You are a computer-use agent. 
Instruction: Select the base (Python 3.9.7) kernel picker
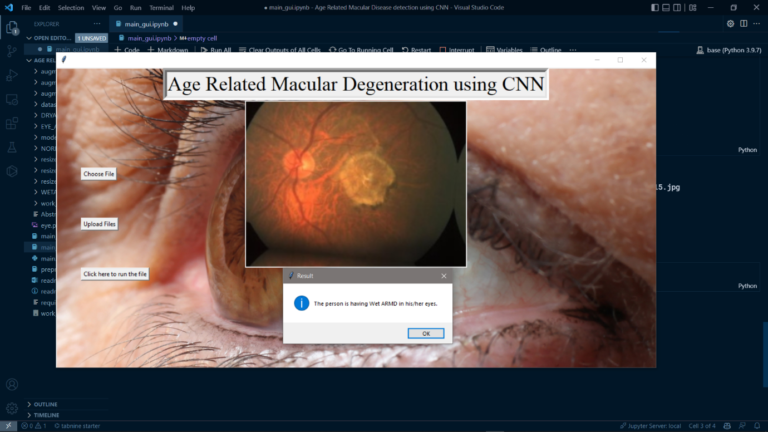tap(729, 50)
